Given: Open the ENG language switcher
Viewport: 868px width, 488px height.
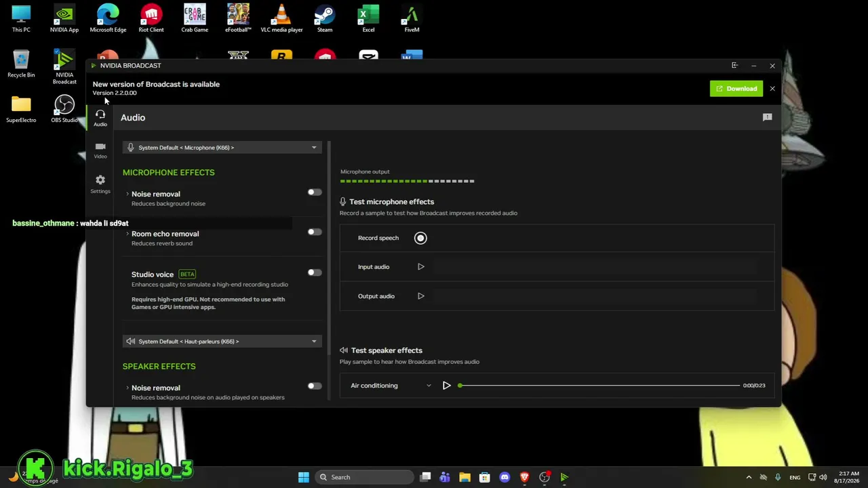Looking at the screenshot, I should (795, 477).
